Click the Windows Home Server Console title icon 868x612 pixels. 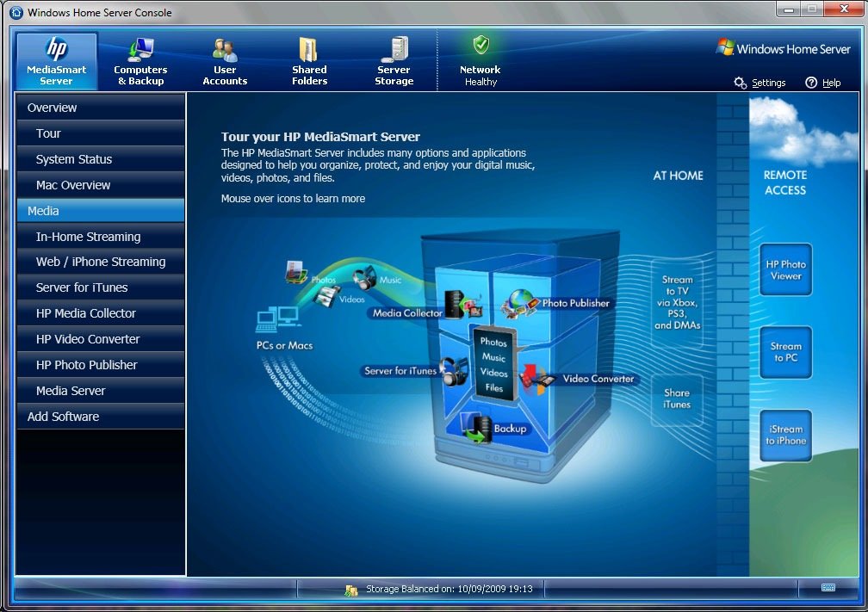point(16,12)
